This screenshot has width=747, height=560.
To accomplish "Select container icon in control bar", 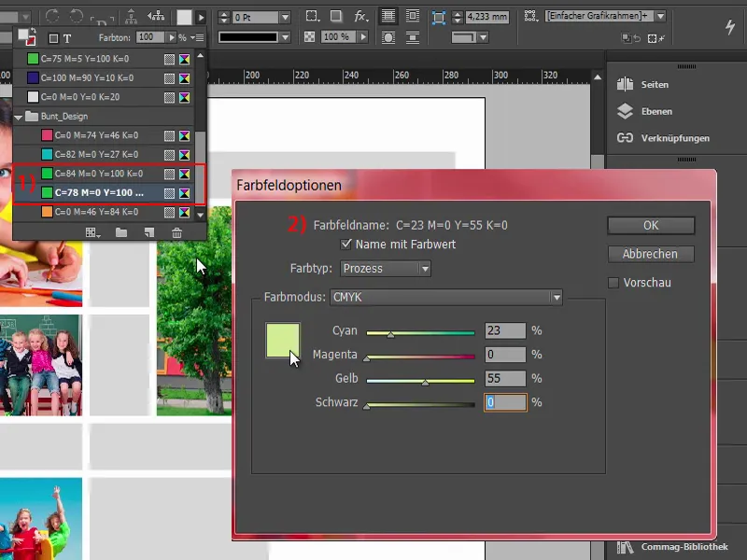I will pyautogui.click(x=131, y=16).
